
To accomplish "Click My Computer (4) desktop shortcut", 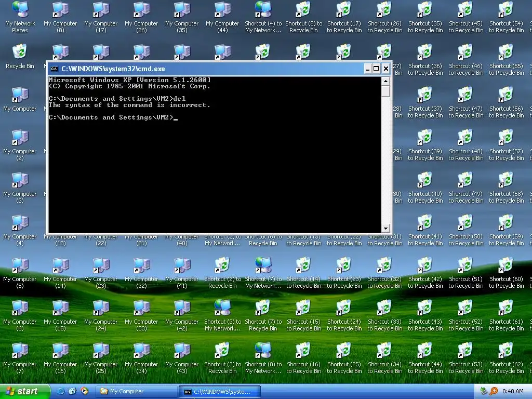I will coord(20,230).
